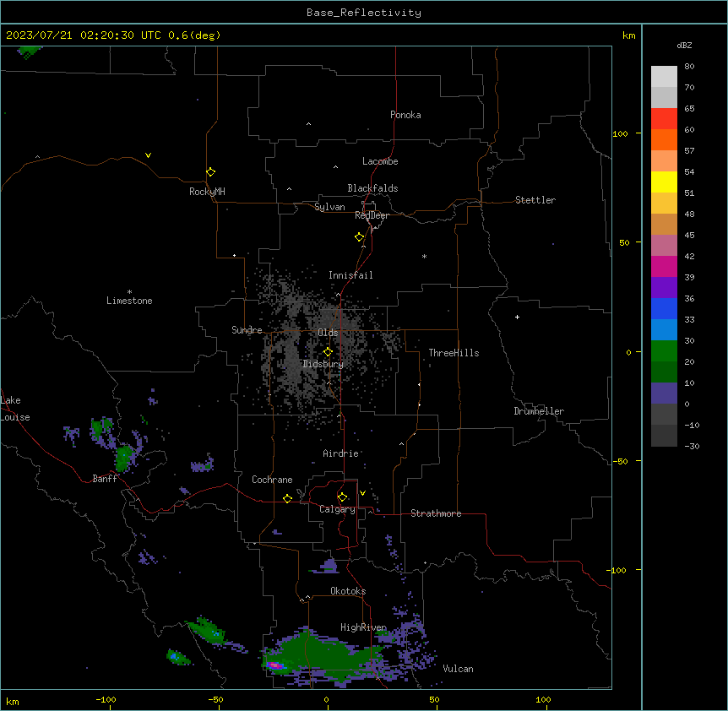The height and width of the screenshot is (711, 728).
Task: Click the slate purple 10-0 dBZ legend swatch
Action: [664, 393]
